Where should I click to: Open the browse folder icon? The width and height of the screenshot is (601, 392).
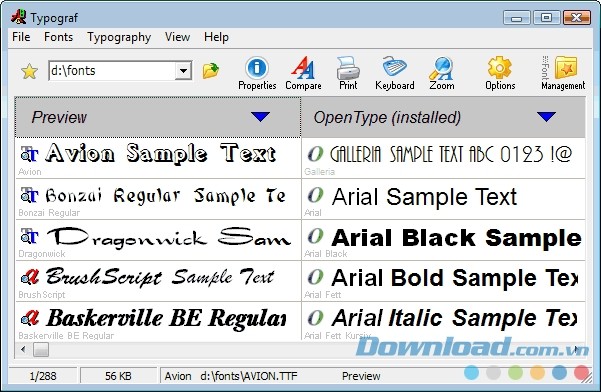pyautogui.click(x=210, y=71)
